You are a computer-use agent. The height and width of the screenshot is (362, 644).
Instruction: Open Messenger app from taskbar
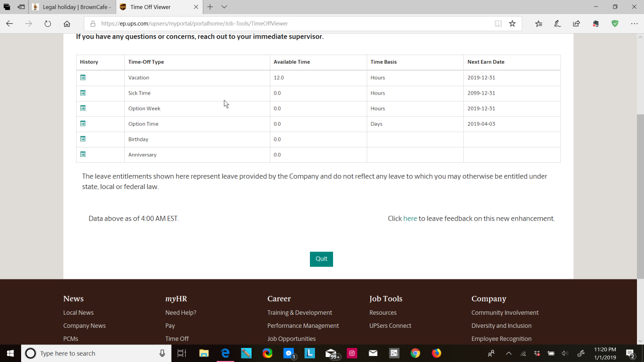[289, 353]
